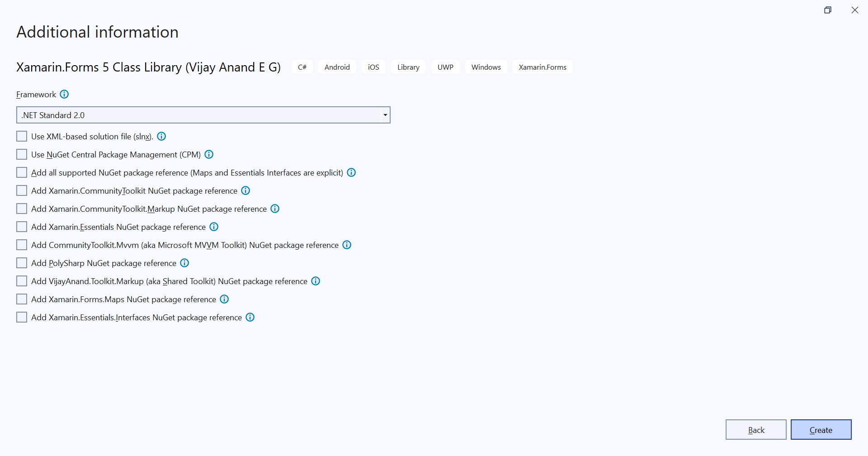This screenshot has height=456, width=868.
Task: Tick Add VijayAnand.Toolkit.Markup package reference
Action: pos(22,281)
